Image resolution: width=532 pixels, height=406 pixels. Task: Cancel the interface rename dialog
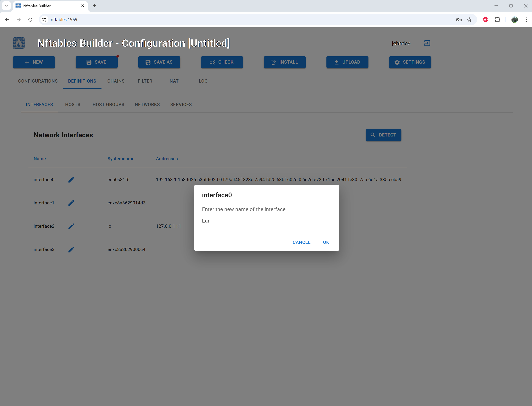[301, 242]
